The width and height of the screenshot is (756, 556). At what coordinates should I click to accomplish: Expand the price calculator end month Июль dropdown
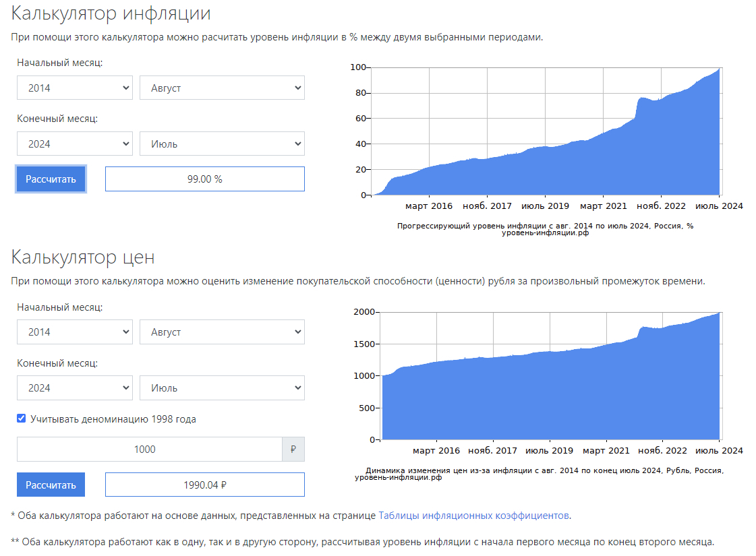[x=222, y=388]
